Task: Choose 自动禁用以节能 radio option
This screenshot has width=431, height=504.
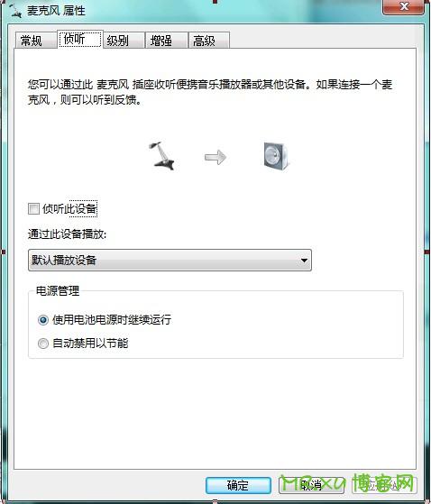Action: pos(43,344)
